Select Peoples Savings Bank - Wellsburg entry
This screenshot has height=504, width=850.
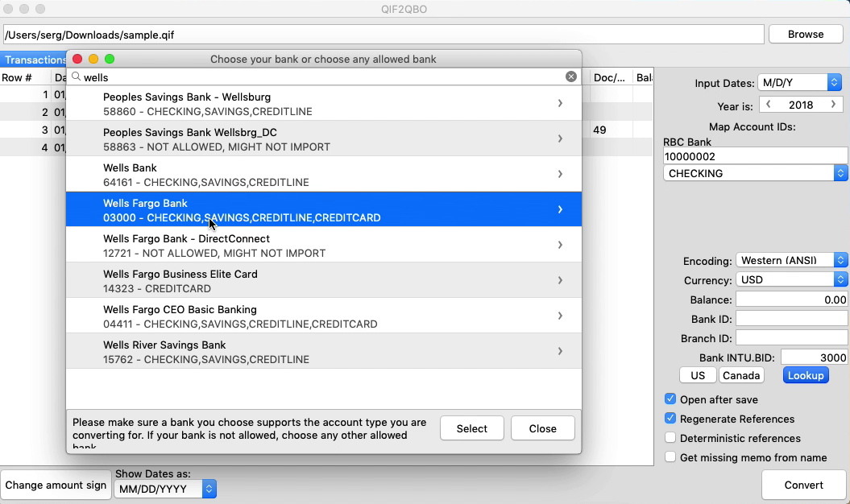tap(324, 103)
